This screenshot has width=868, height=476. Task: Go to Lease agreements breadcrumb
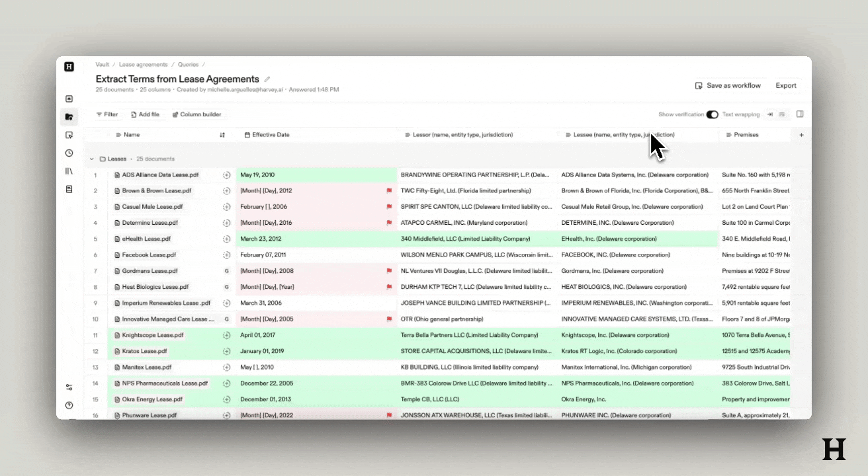[143, 65]
